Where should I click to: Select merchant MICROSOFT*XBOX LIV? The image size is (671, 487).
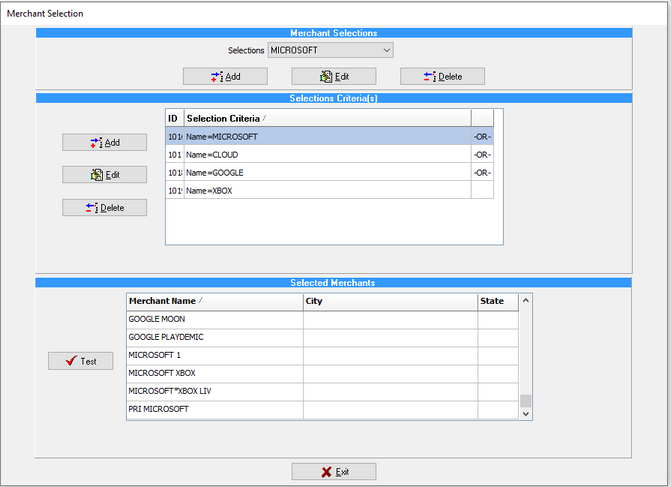point(323,391)
